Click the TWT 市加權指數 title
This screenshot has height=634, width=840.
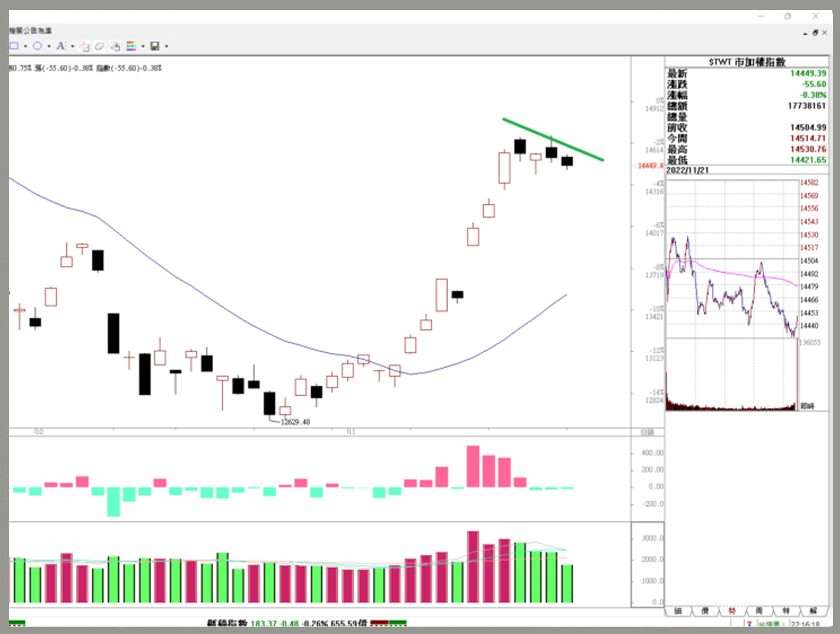747,62
